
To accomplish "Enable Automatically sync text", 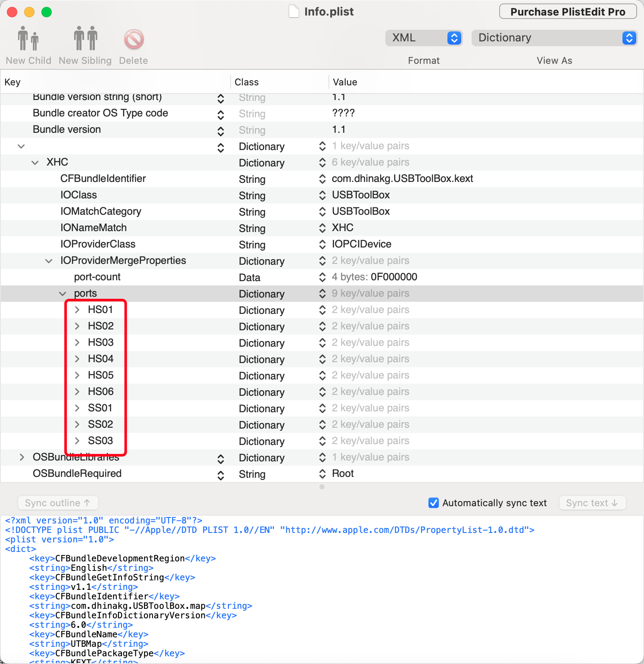I will click(433, 503).
